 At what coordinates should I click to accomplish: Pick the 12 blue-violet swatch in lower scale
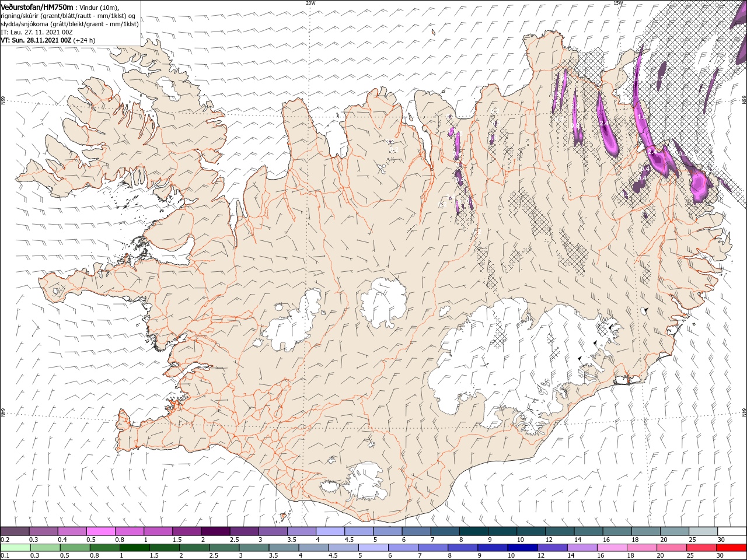[551, 548]
